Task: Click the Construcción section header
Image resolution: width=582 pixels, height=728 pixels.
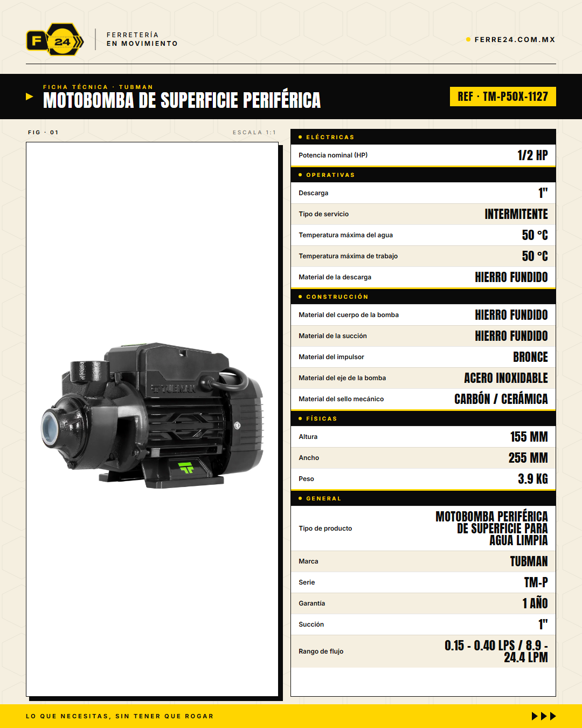Action: (423, 297)
